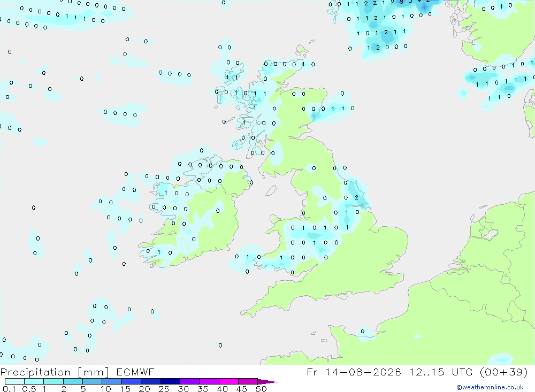Click the date "14-08-2026" text
This screenshot has width=535, height=392.
[x=363, y=372]
